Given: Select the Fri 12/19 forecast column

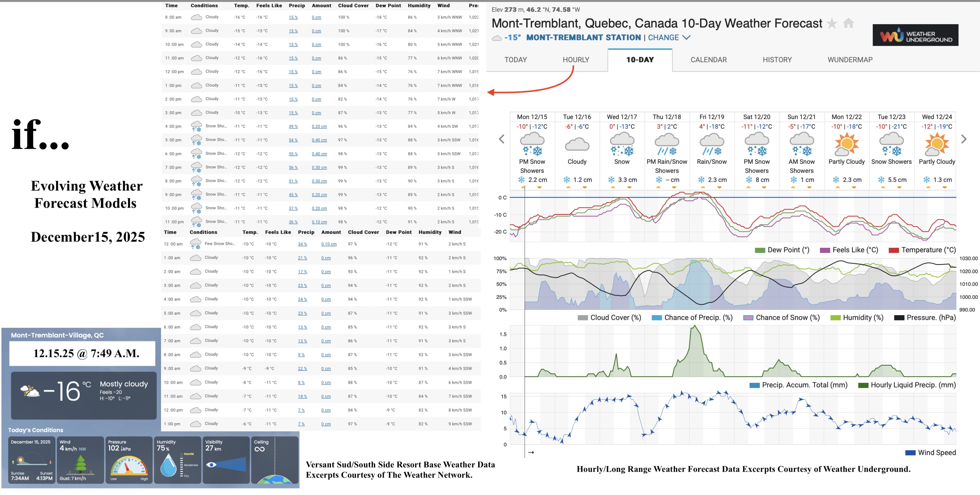Looking at the screenshot, I should pyautogui.click(x=712, y=149).
